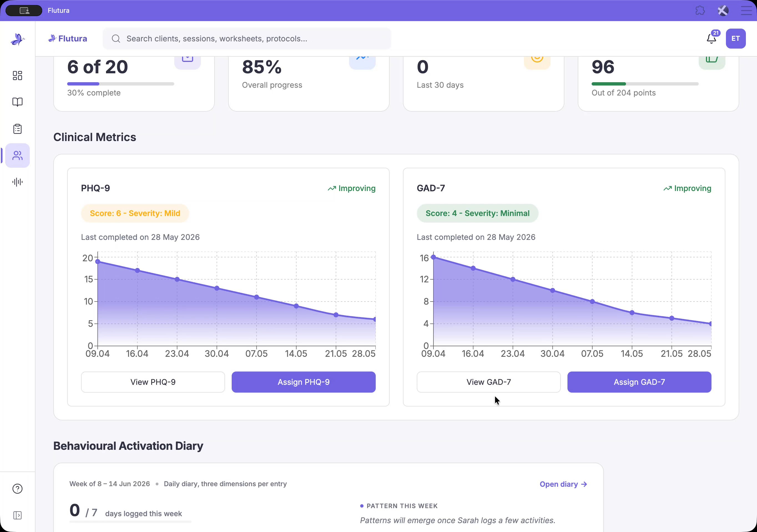The image size is (757, 532).
Task: Click the Flutura butterfly logo in sidebar
Action: (17, 39)
